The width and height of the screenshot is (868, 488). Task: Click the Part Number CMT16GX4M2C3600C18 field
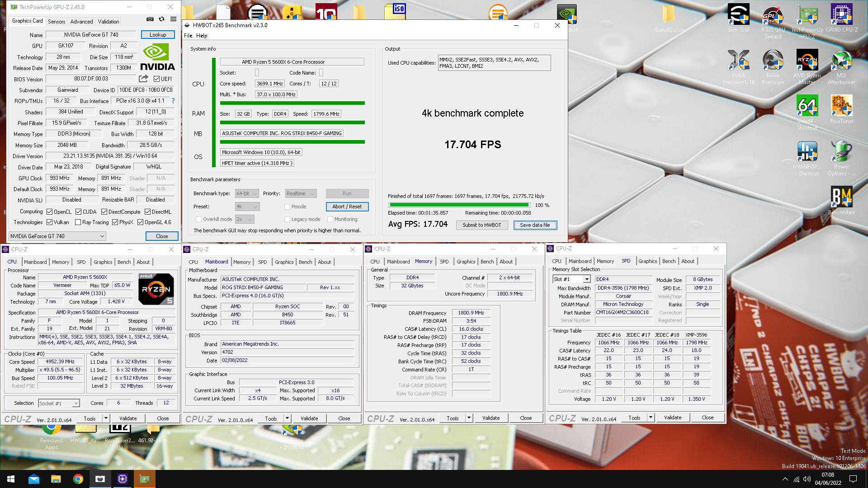tap(623, 312)
